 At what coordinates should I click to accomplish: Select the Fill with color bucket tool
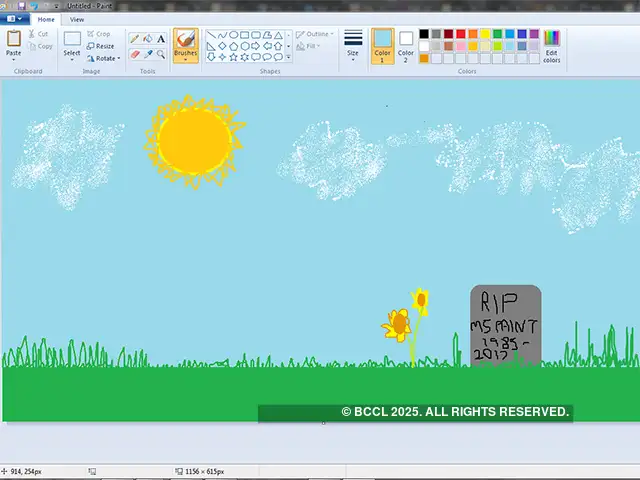(148, 39)
